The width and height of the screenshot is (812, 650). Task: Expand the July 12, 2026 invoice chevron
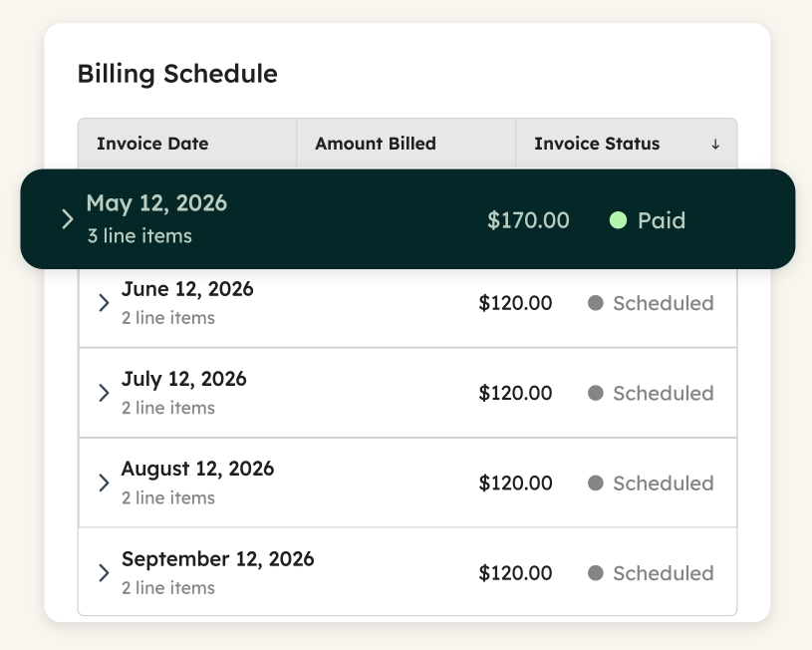click(x=104, y=393)
